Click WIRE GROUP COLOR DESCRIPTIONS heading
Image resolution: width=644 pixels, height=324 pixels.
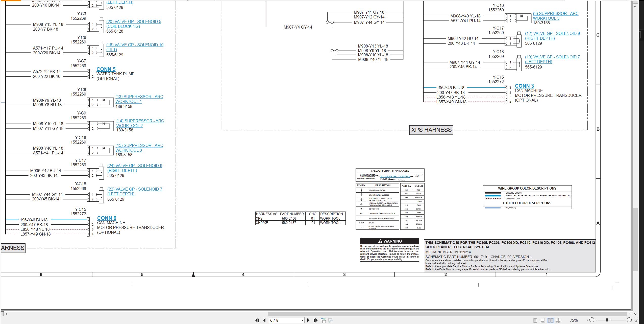pos(527,188)
